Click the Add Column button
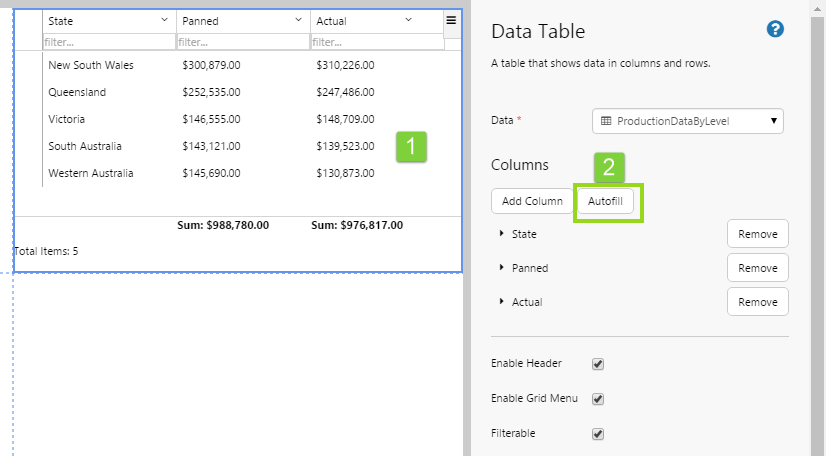Image resolution: width=826 pixels, height=456 pixels. [x=532, y=201]
